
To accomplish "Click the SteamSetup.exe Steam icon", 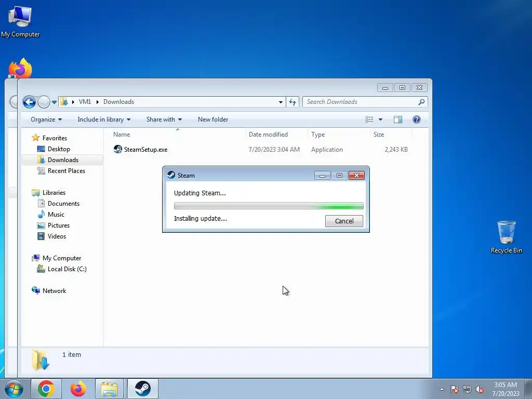I will (118, 149).
